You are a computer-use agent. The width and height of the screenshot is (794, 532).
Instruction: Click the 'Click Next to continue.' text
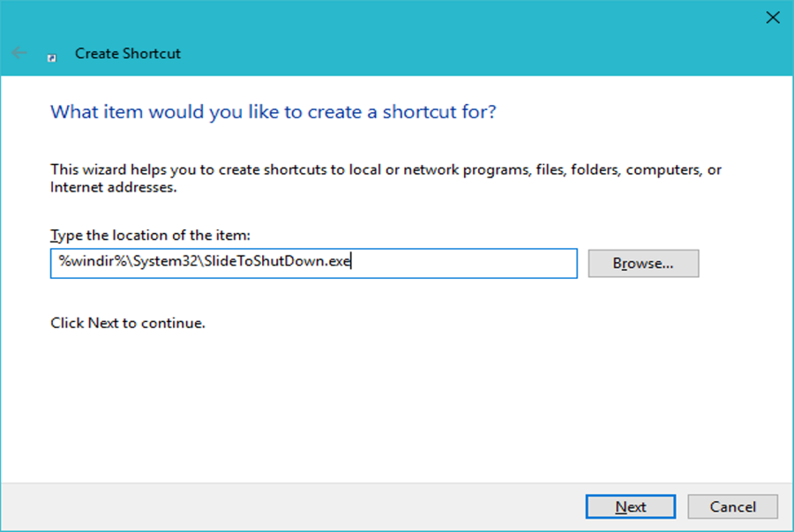coord(128,323)
